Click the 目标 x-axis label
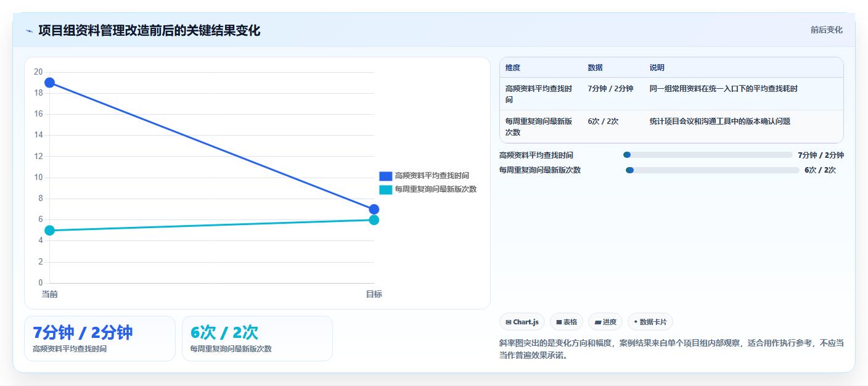 pyautogui.click(x=374, y=295)
